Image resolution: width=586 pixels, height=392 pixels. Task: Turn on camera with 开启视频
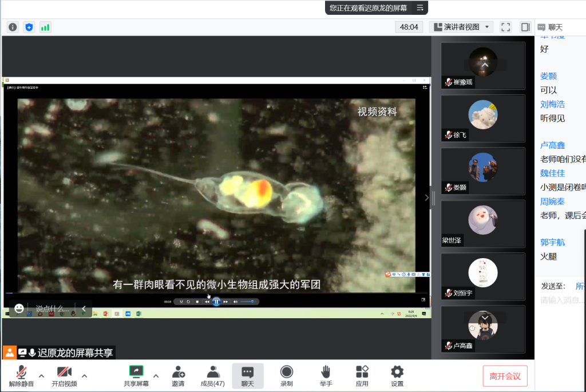[64, 376]
